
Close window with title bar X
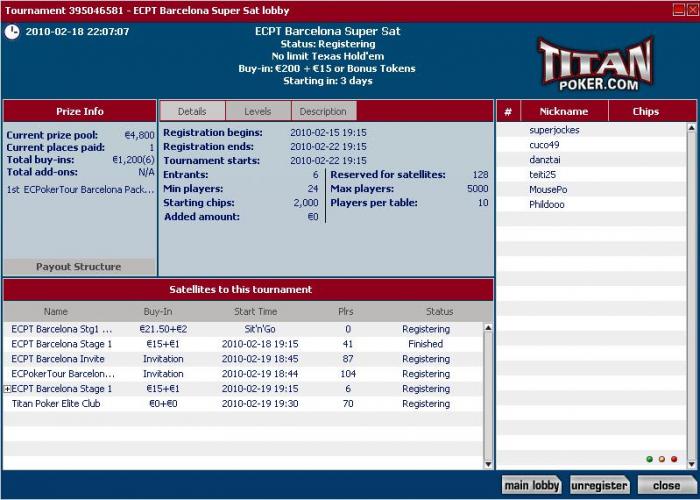693,10
